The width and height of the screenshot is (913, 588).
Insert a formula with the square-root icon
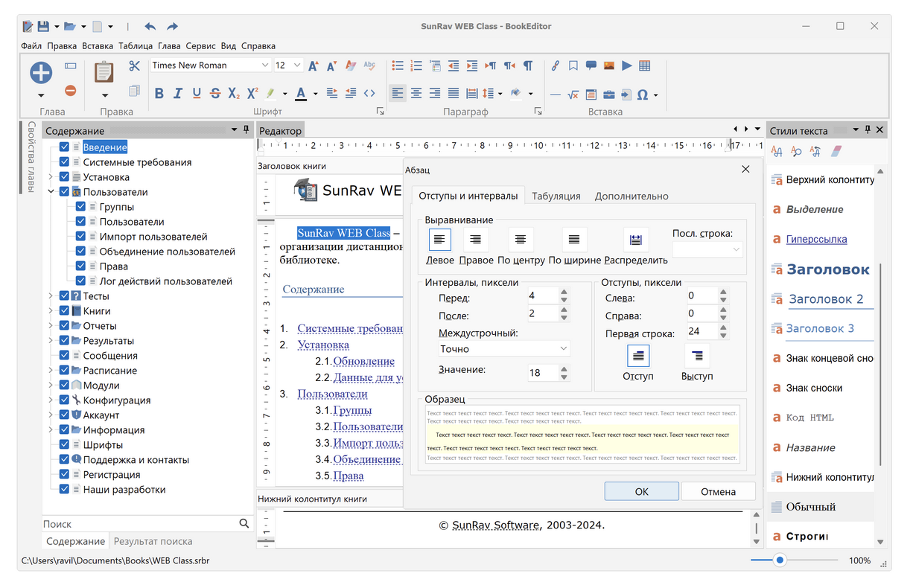[x=573, y=95]
